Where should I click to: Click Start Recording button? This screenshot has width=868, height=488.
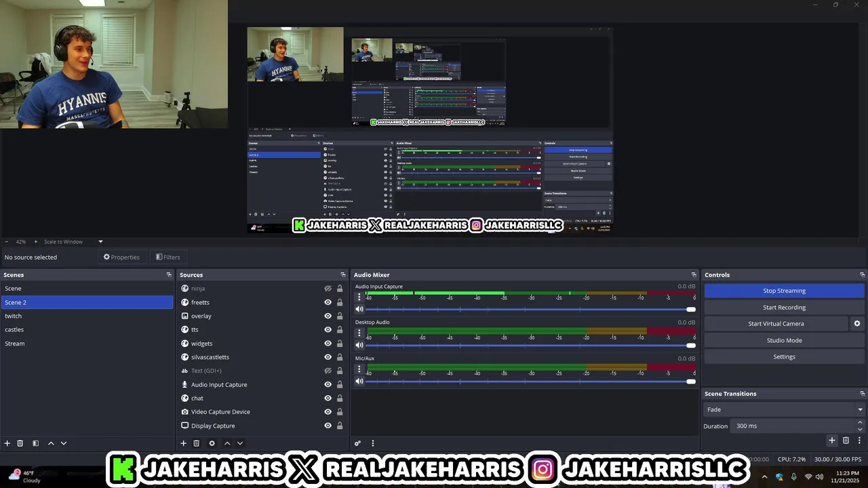[784, 308]
